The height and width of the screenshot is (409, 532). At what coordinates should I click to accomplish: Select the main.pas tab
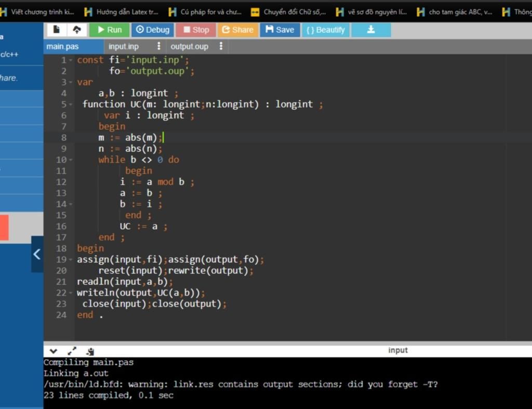pos(62,46)
